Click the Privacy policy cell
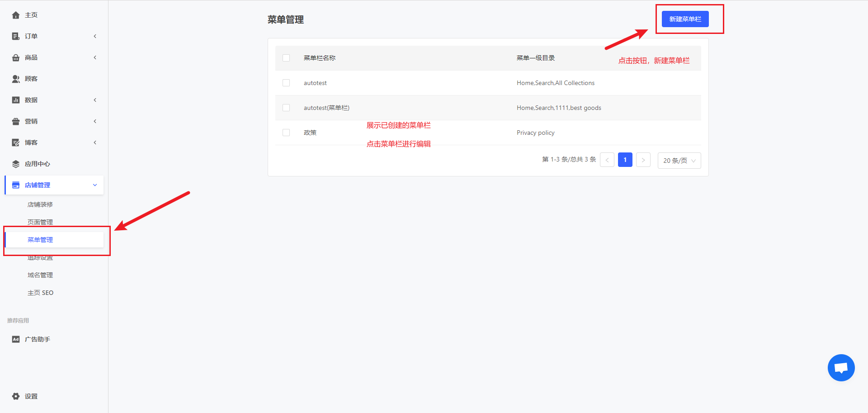The image size is (868, 413). (x=535, y=133)
